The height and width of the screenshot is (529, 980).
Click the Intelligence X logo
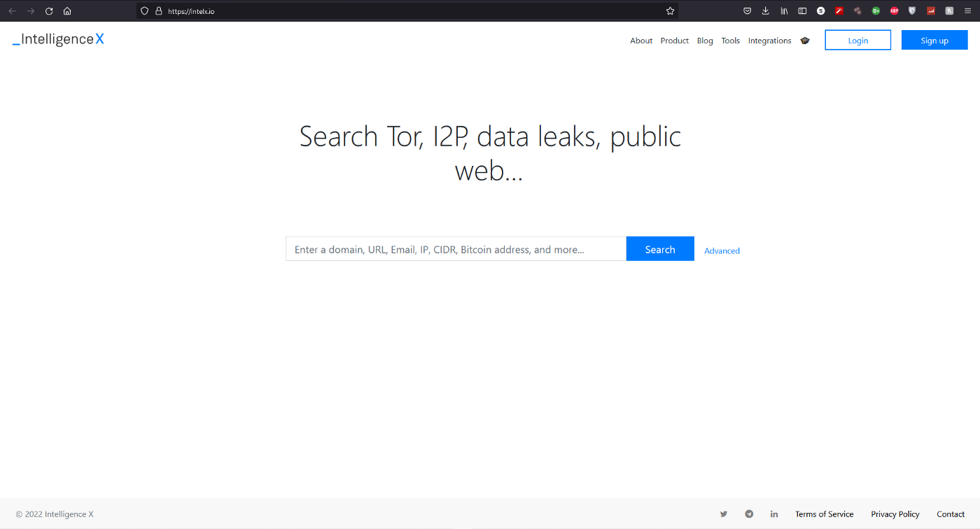click(x=58, y=40)
